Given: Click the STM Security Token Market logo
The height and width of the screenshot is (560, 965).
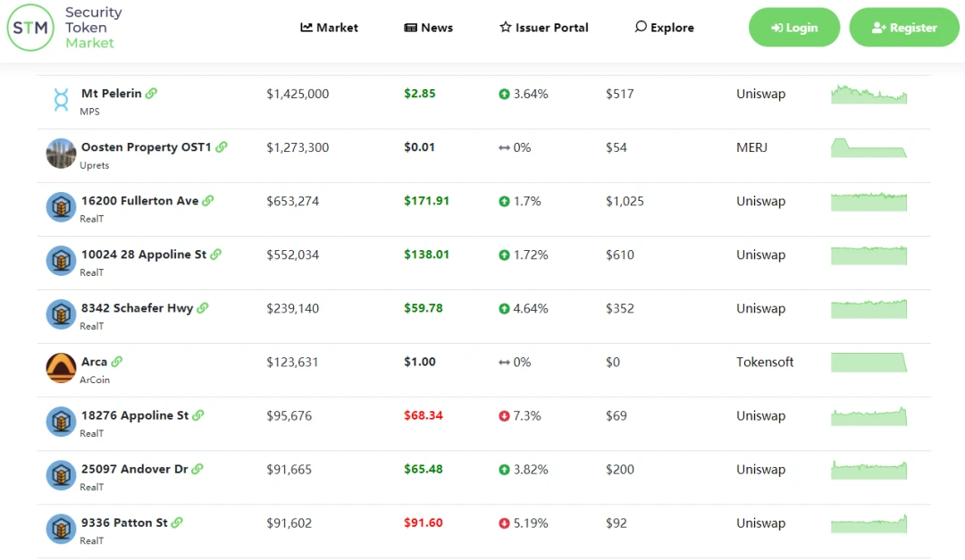Looking at the screenshot, I should click(x=64, y=28).
